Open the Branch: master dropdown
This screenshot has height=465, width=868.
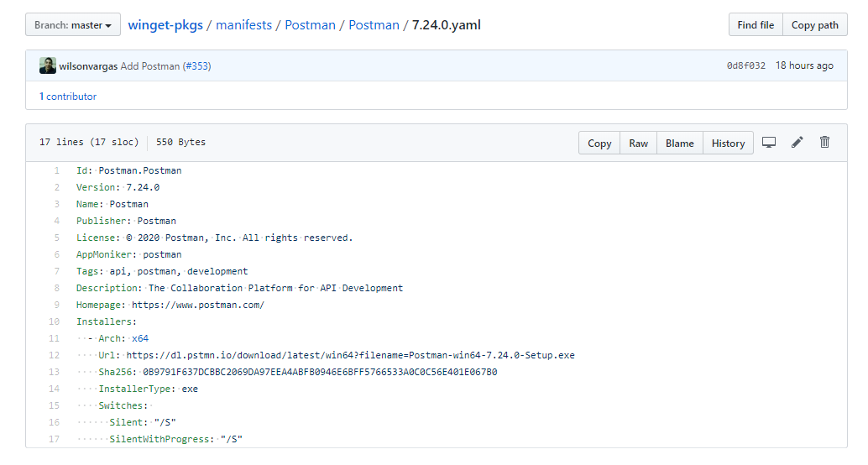tap(73, 25)
